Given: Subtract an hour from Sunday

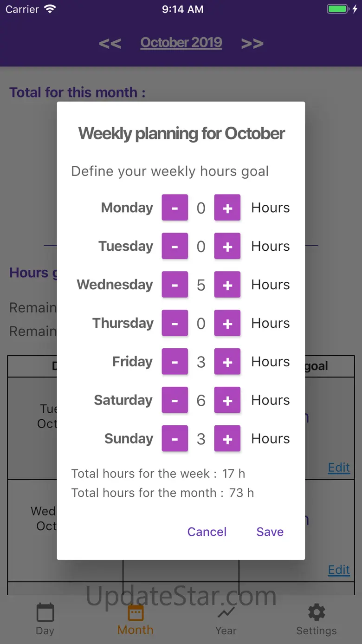Looking at the screenshot, I should click(x=175, y=439).
